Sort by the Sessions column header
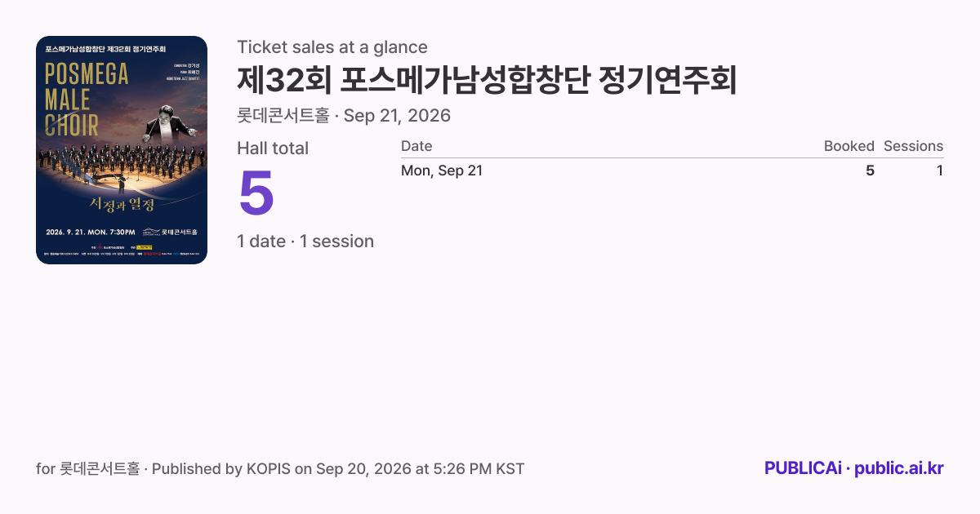 pyautogui.click(x=913, y=146)
